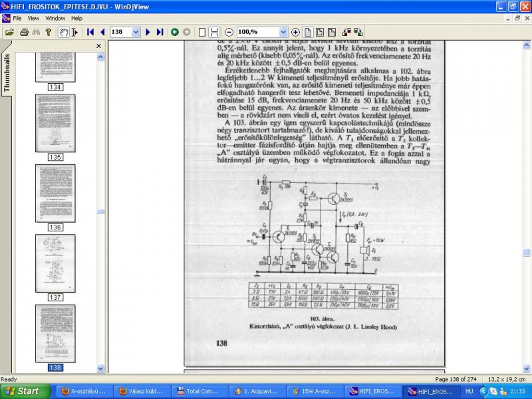Click HU language indicator in tray
532x399 pixels.
(x=469, y=392)
